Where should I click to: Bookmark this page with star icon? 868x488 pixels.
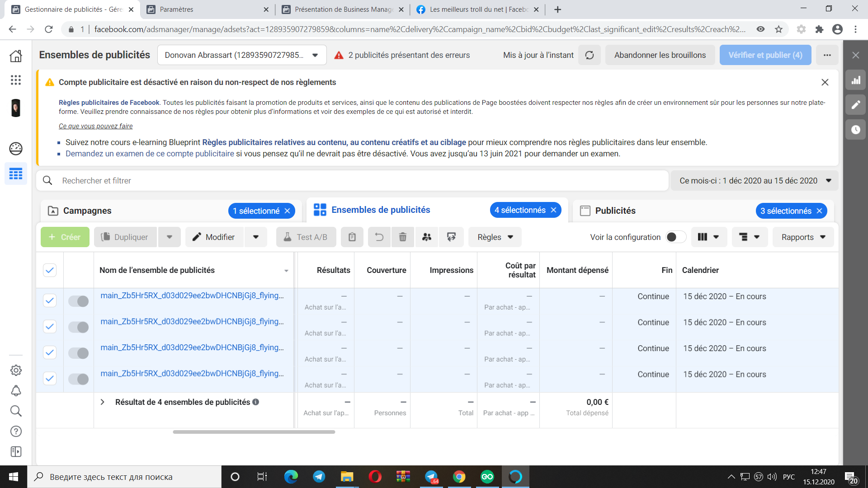coord(779,29)
